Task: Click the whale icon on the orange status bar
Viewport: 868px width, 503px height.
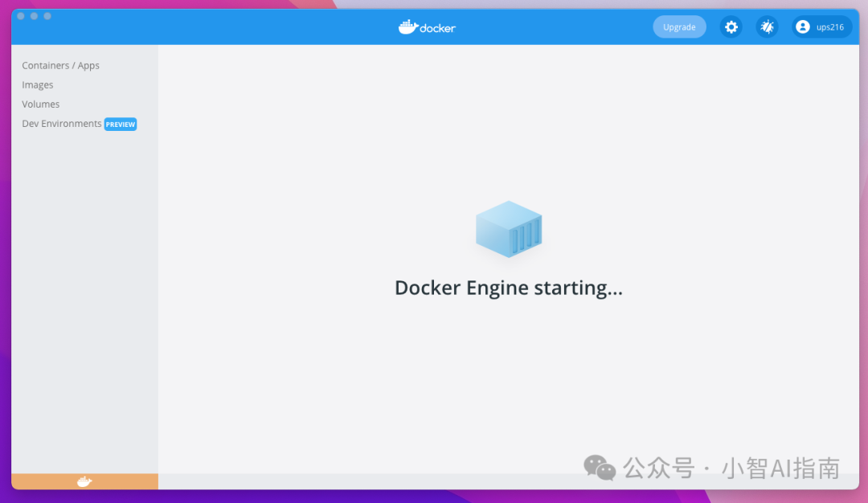Action: pos(84,481)
